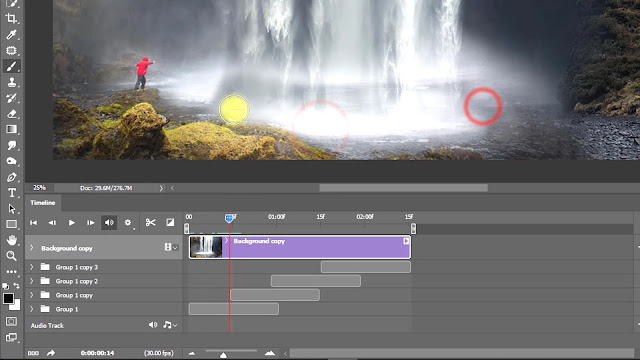Select the Zoom tool
The image size is (640, 360).
(x=11, y=256)
